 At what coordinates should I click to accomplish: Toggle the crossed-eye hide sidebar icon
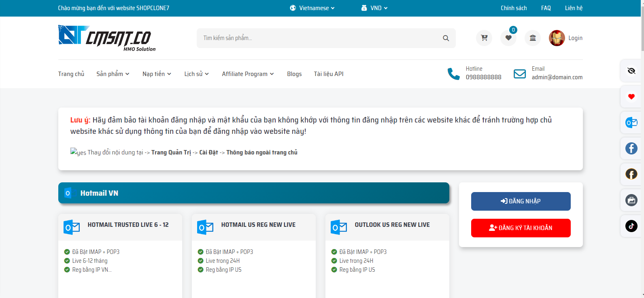(631, 71)
